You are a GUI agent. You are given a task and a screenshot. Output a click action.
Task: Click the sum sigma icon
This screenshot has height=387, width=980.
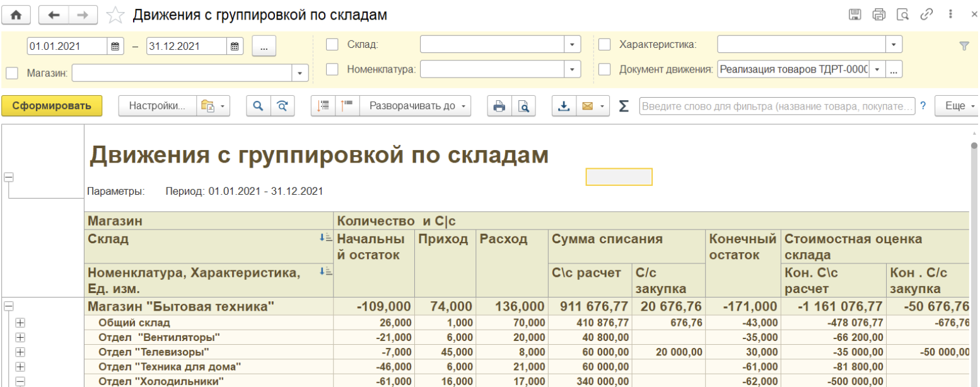[624, 107]
